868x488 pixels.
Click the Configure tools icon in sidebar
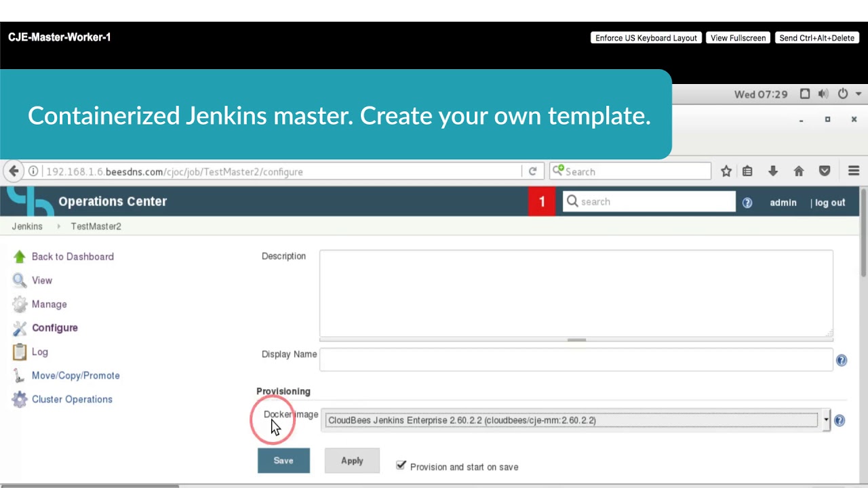(x=20, y=328)
